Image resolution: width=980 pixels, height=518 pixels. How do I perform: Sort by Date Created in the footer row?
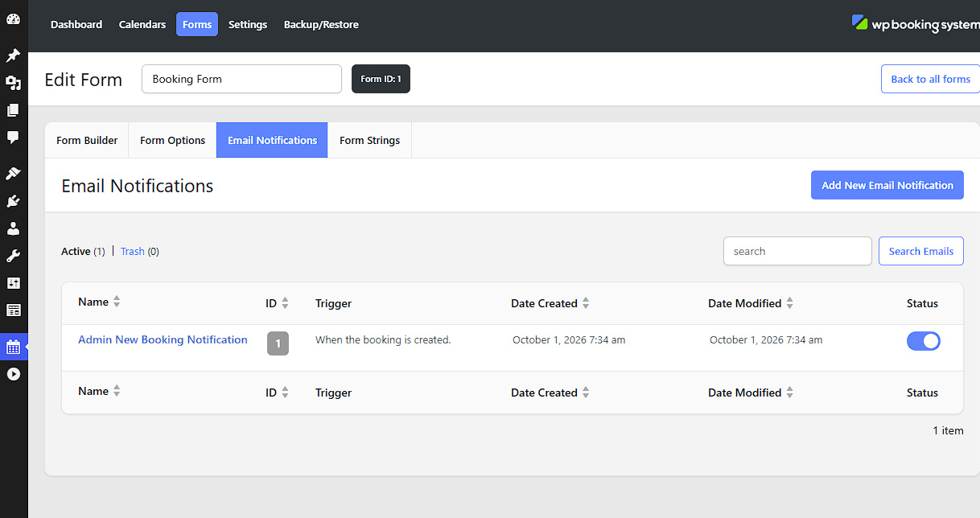coord(586,393)
